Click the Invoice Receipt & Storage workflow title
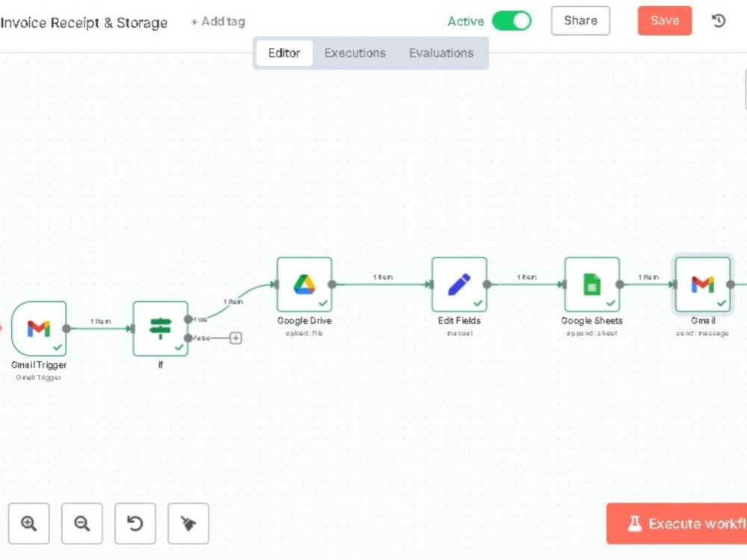The image size is (747, 560). (x=84, y=22)
